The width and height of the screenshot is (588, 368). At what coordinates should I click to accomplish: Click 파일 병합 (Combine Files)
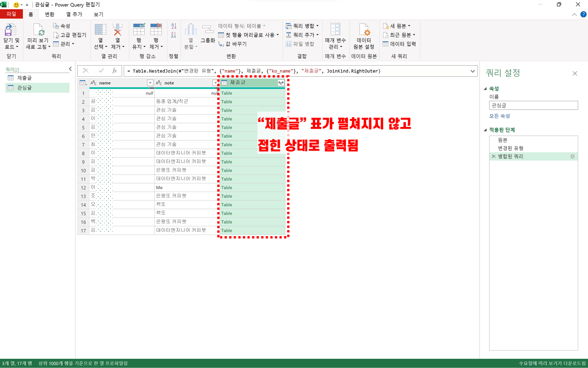click(300, 44)
